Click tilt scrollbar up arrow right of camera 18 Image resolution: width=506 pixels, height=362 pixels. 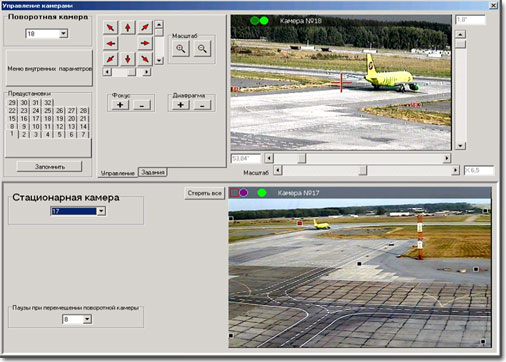460,35
